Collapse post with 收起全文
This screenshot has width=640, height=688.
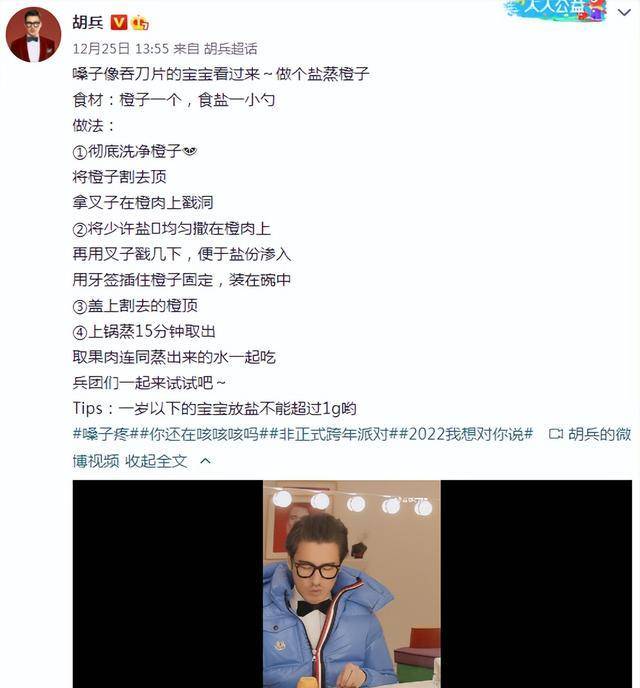pyautogui.click(x=156, y=461)
